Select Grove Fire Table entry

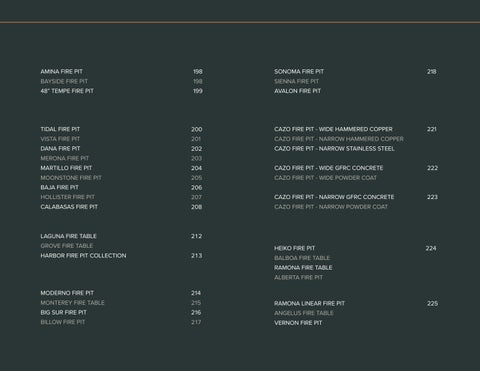pyautogui.click(x=67, y=246)
